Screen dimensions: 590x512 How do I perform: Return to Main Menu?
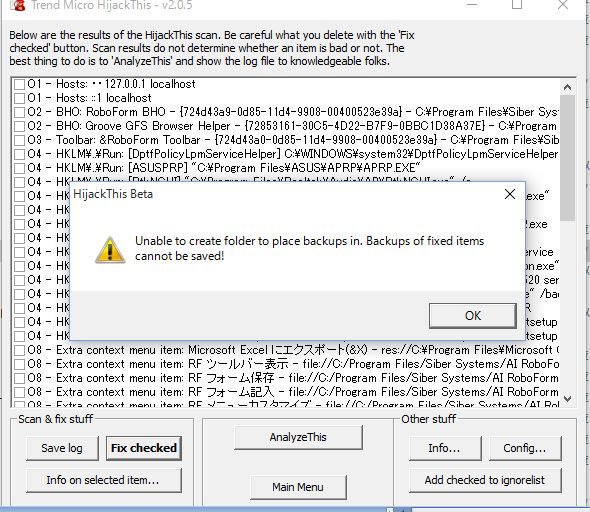click(x=298, y=487)
